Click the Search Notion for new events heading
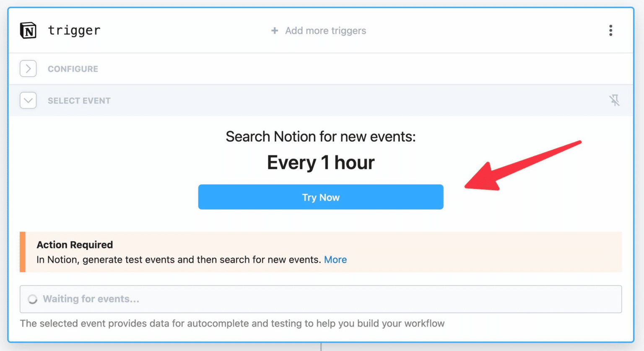Image resolution: width=644 pixels, height=351 pixels. click(321, 137)
